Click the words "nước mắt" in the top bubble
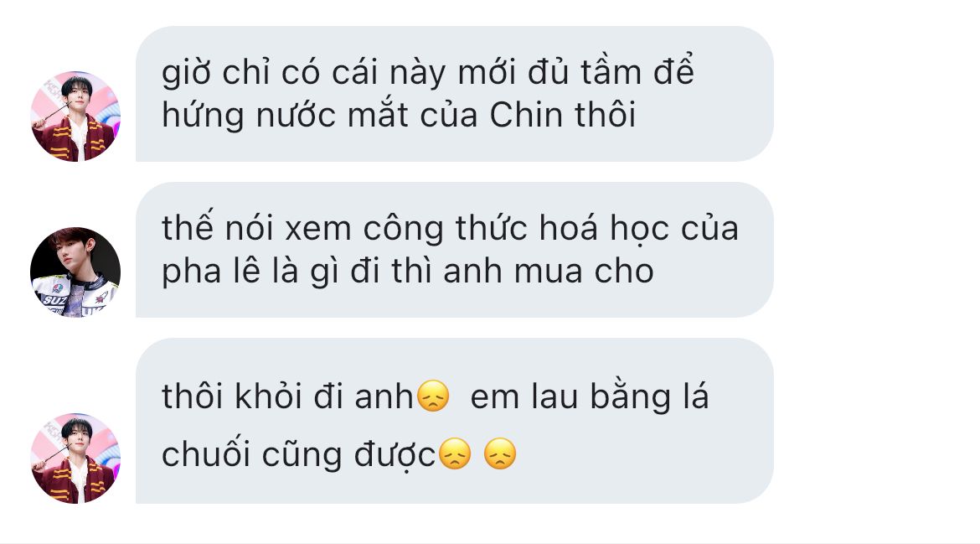The height and width of the screenshot is (544, 980). point(333,115)
